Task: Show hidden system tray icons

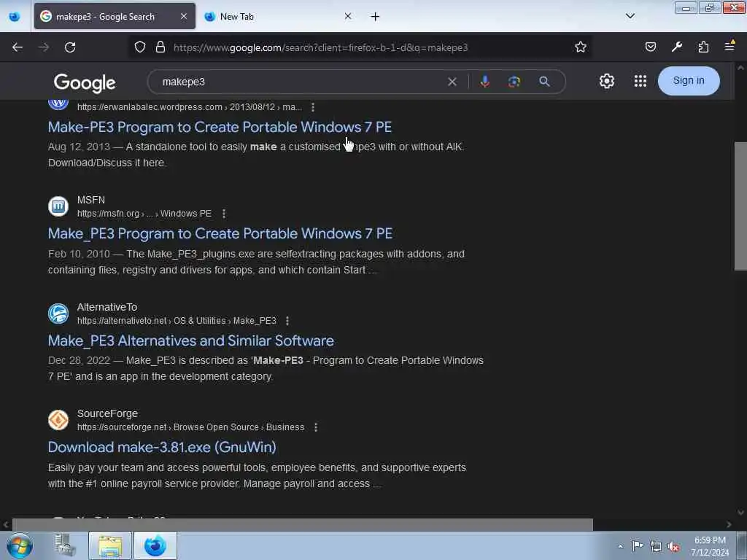Action: pos(620,547)
